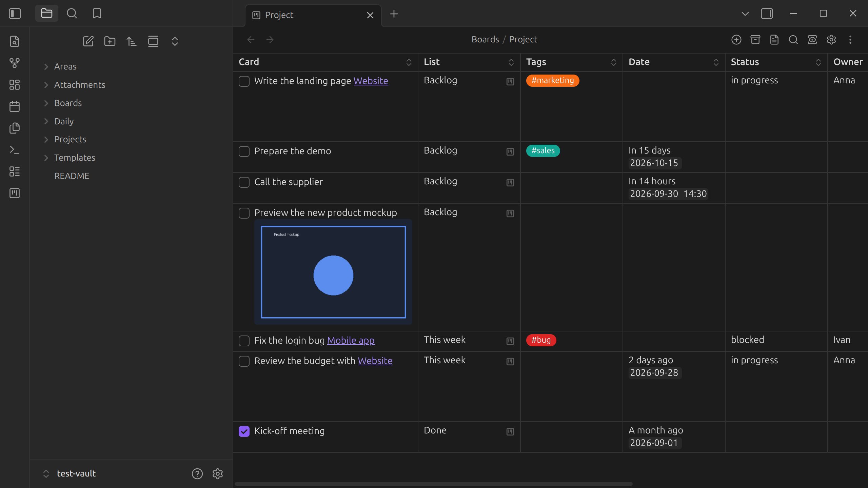Expand the Areas folder
868x488 pixels.
(46, 66)
